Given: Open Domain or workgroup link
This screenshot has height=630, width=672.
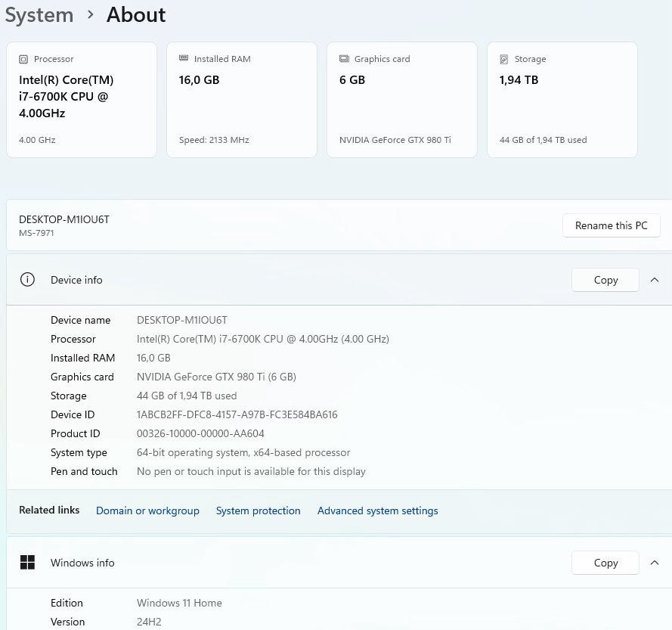Looking at the screenshot, I should tap(147, 511).
